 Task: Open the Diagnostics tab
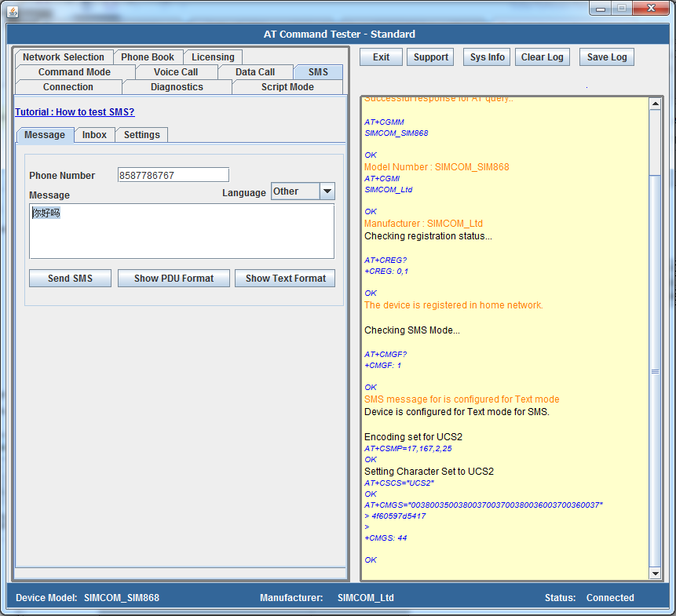tap(177, 87)
